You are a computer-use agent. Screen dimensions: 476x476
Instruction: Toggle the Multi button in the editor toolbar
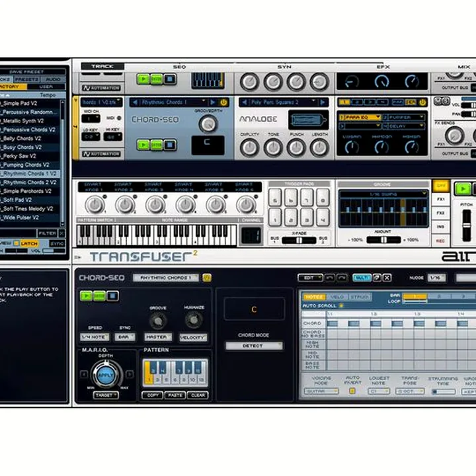362,278
